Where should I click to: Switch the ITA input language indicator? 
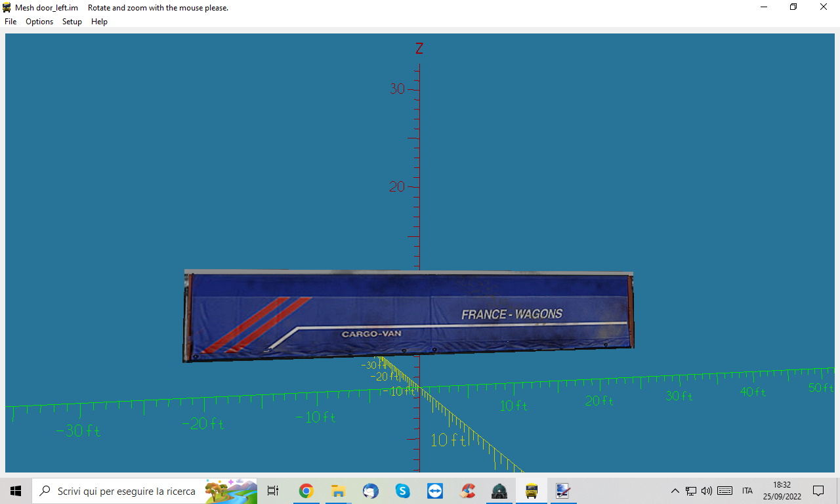click(x=747, y=491)
